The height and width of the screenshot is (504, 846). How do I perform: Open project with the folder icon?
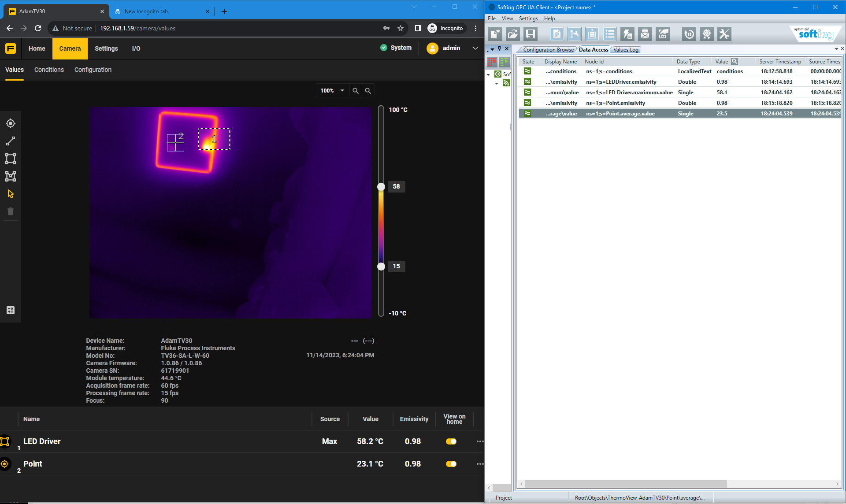tap(513, 34)
